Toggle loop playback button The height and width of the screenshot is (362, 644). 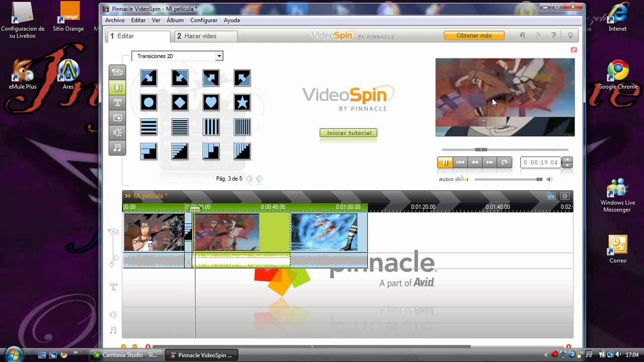coord(505,162)
